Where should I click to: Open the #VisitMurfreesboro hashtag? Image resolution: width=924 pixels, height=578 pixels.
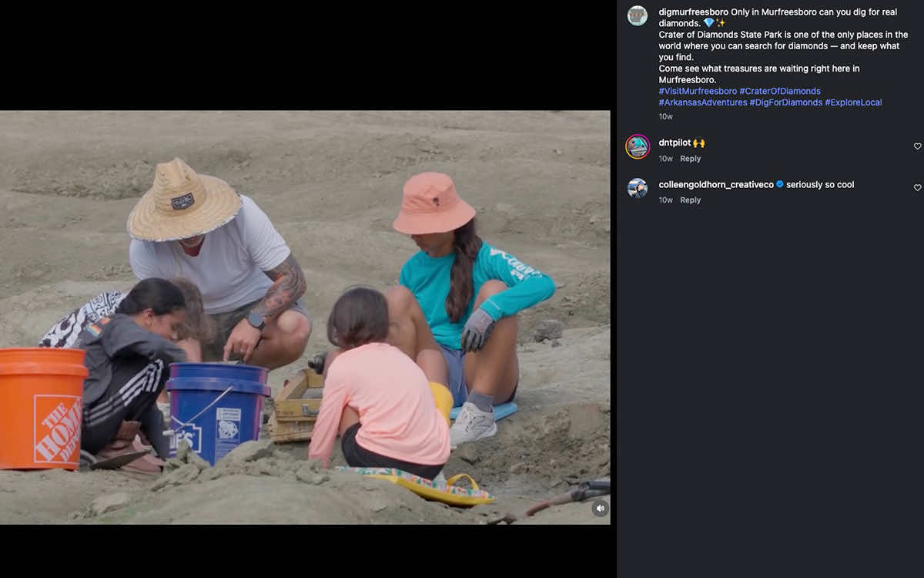pyautogui.click(x=698, y=91)
